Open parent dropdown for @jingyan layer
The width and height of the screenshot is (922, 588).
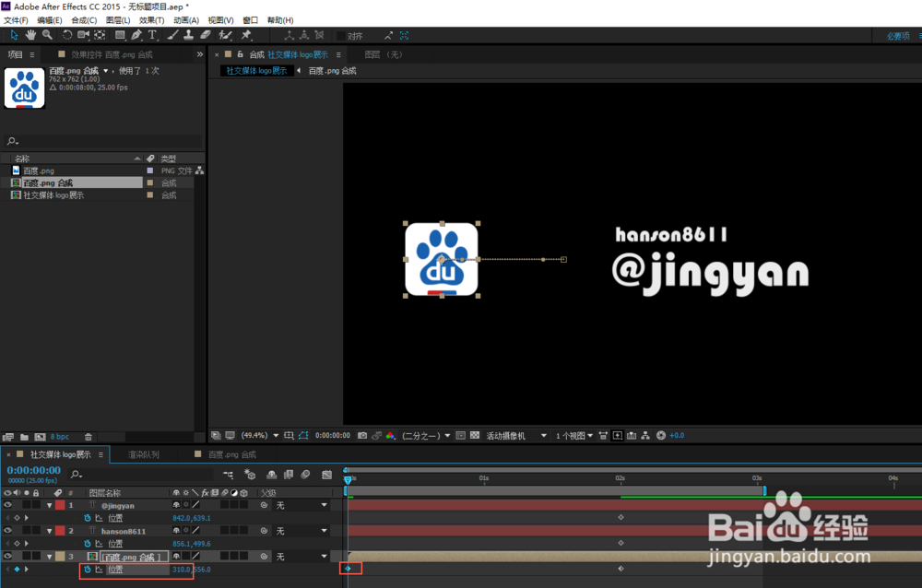(301, 505)
